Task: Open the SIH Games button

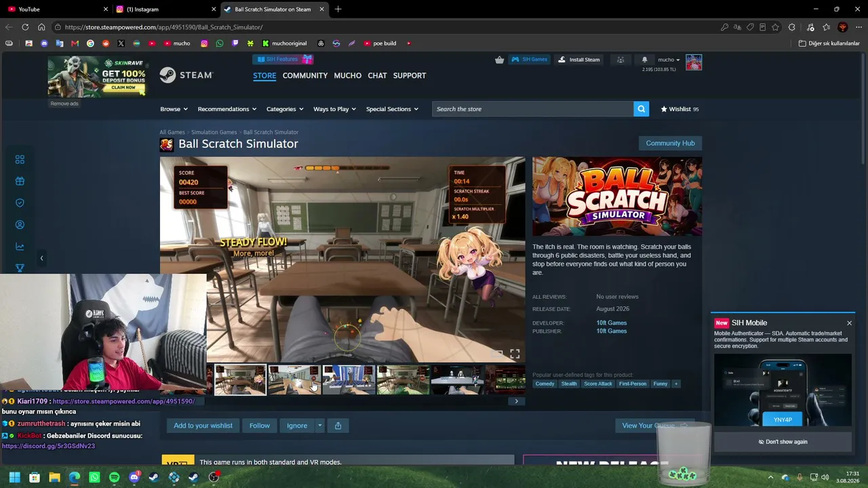Action: pyautogui.click(x=529, y=60)
